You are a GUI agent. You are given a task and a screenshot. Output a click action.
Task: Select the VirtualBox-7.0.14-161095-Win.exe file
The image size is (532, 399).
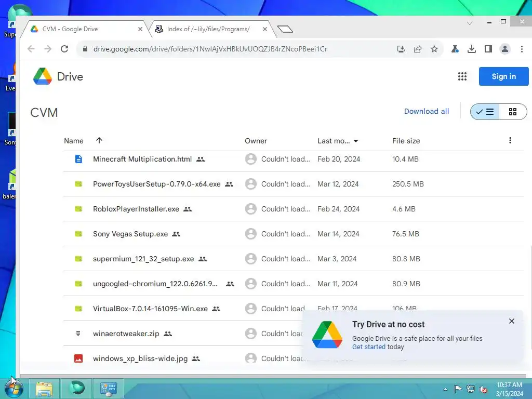[150, 309]
